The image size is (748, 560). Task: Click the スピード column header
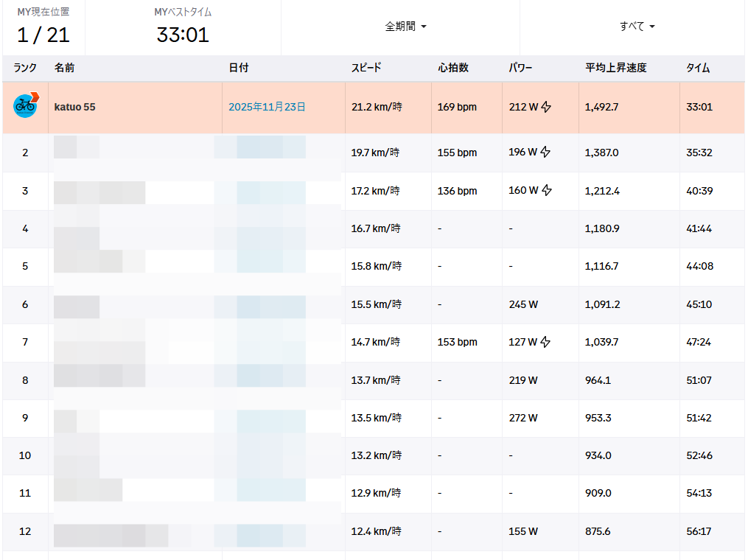click(366, 68)
